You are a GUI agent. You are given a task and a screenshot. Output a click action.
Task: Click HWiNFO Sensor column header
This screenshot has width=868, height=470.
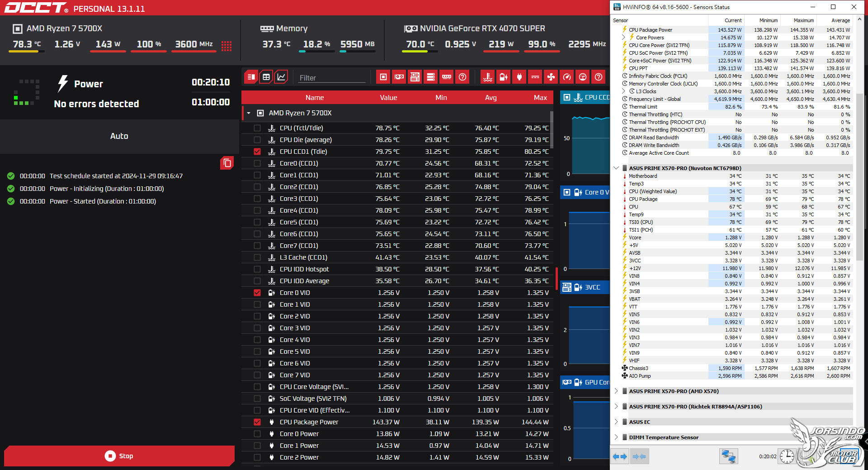point(659,20)
